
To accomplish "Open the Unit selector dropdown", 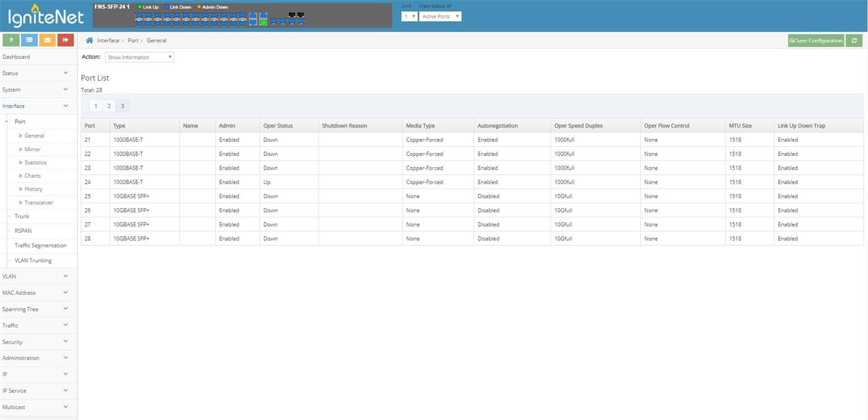I will click(x=409, y=17).
